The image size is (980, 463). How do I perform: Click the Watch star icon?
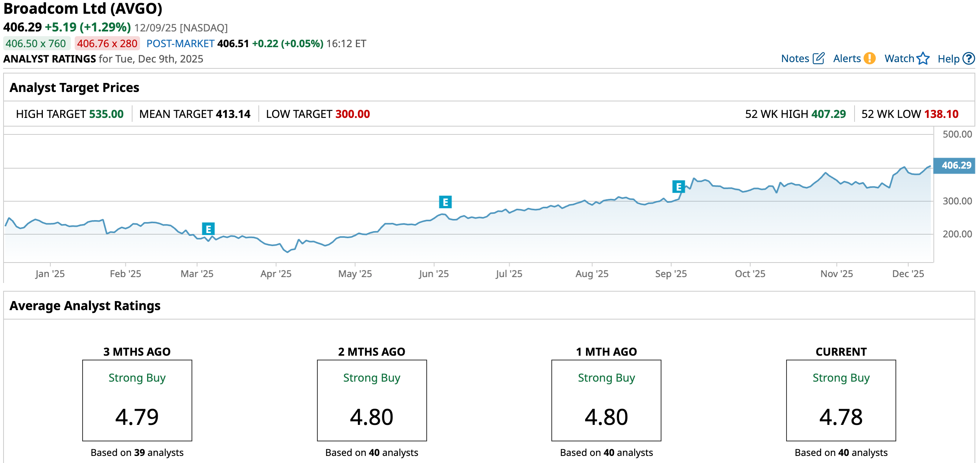923,59
